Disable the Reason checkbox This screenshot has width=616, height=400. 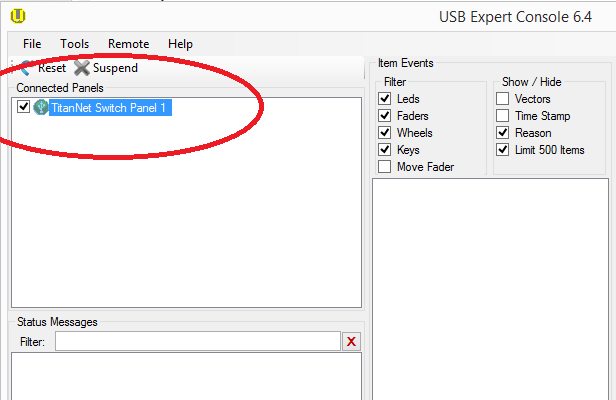pos(502,132)
